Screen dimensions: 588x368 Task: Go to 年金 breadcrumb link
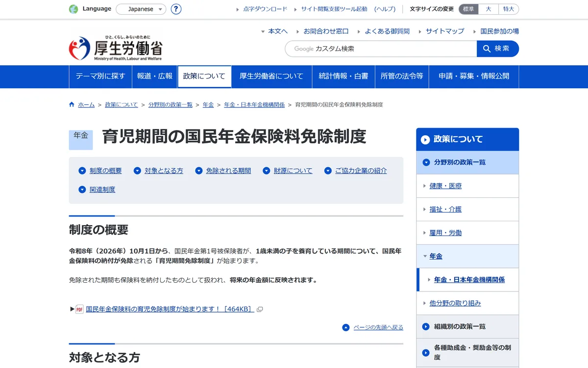click(x=208, y=105)
